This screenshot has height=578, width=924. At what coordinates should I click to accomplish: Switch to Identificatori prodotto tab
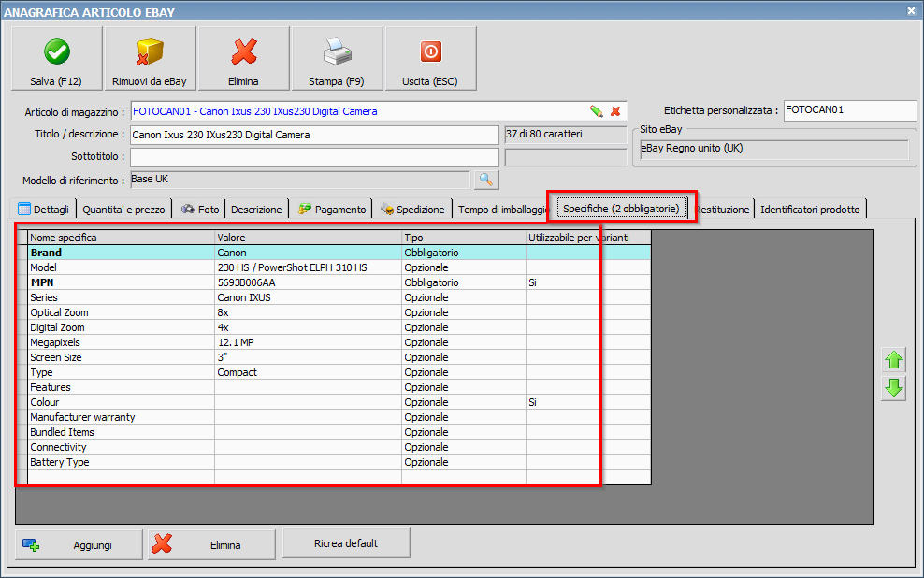[810, 210]
